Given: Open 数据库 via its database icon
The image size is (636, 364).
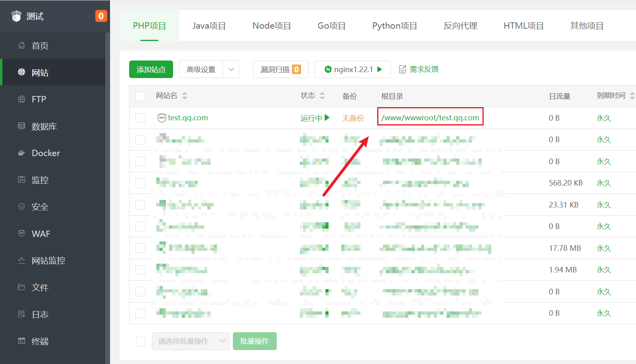Looking at the screenshot, I should point(22,126).
